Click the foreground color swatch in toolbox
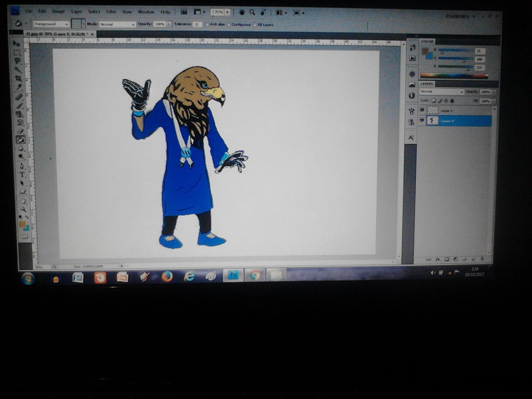This screenshot has height=399, width=532. [22, 224]
